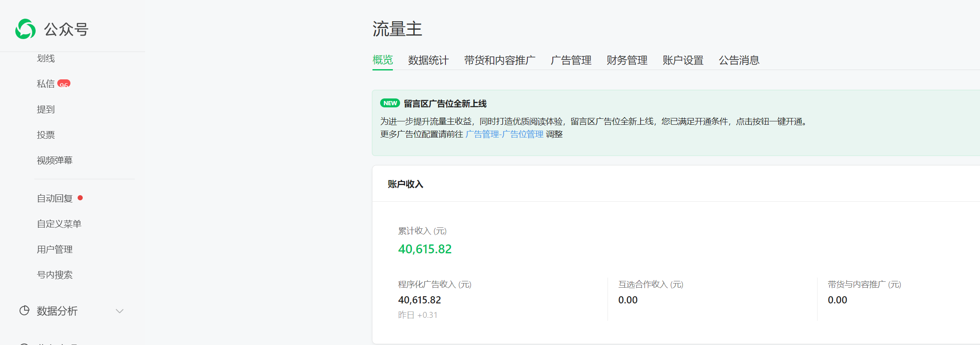The width and height of the screenshot is (980, 345).
Task: Click the 概览 tab
Action: [x=383, y=60]
